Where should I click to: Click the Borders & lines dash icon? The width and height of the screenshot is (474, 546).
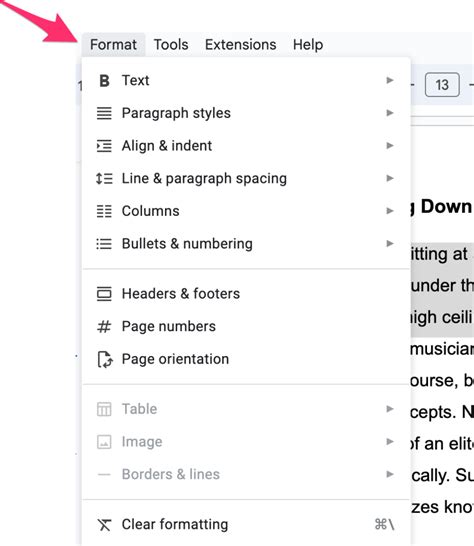(104, 474)
